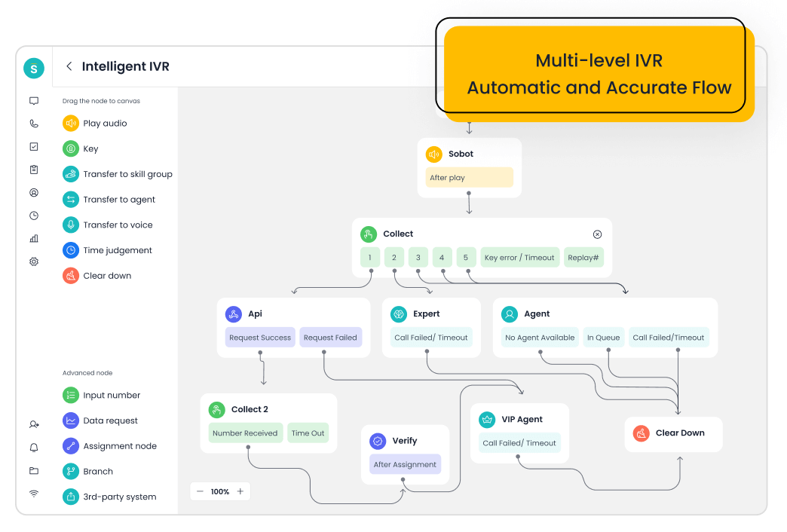The image size is (787, 532).
Task: Select the Play audio node in the sidebar
Action: [x=69, y=123]
